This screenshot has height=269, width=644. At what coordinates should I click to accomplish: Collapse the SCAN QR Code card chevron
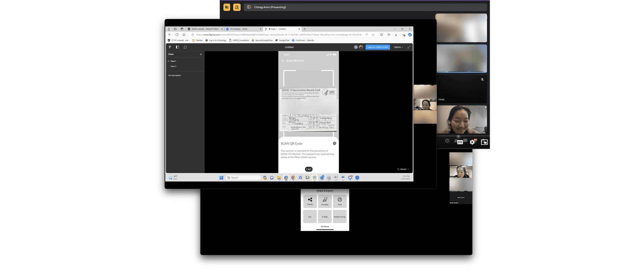pyautogui.click(x=334, y=144)
